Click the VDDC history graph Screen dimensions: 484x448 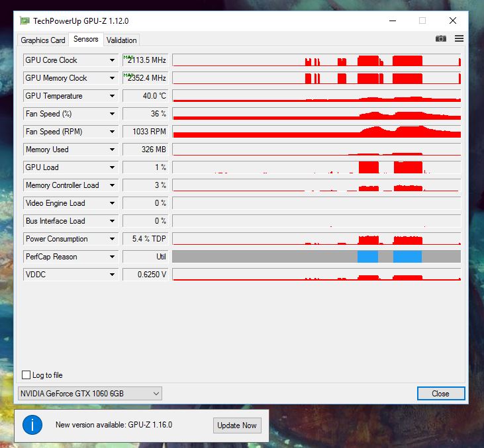coord(316,275)
